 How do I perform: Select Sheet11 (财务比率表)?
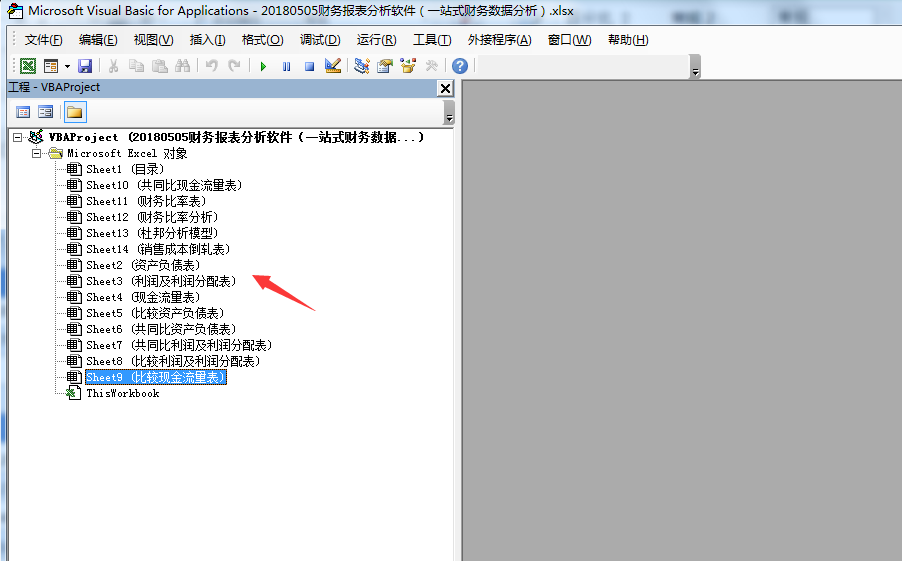coord(146,201)
